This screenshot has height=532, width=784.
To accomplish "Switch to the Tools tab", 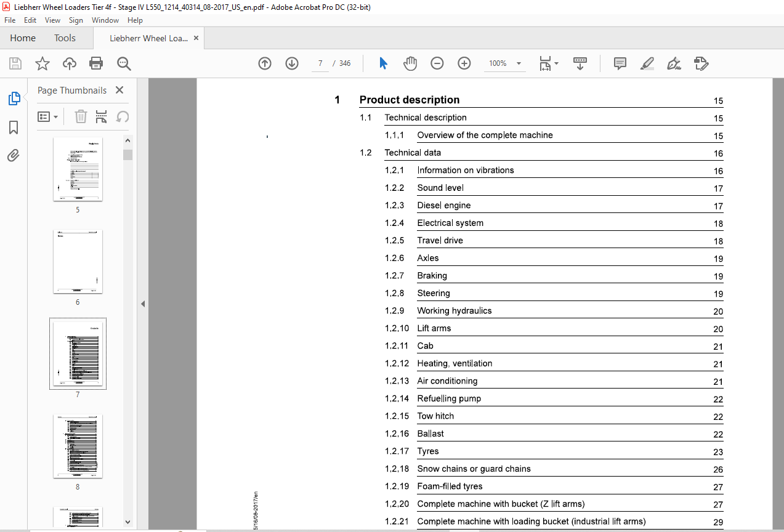I will pyautogui.click(x=65, y=38).
